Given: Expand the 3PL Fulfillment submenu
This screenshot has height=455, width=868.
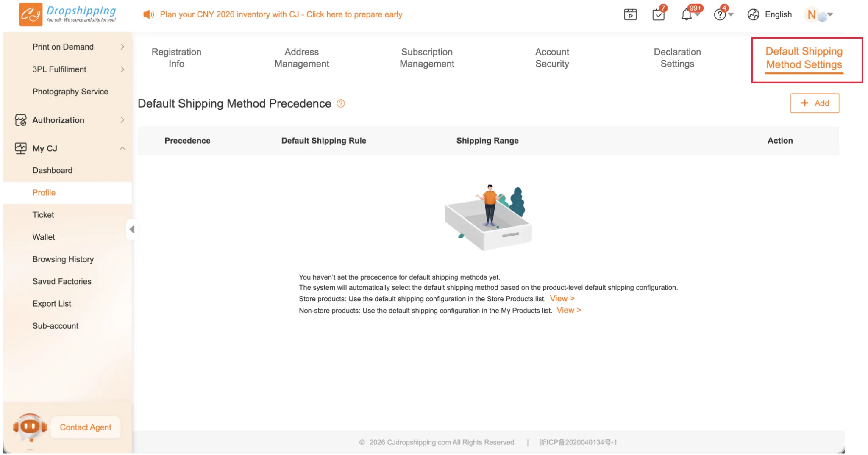Looking at the screenshot, I should coord(122,69).
